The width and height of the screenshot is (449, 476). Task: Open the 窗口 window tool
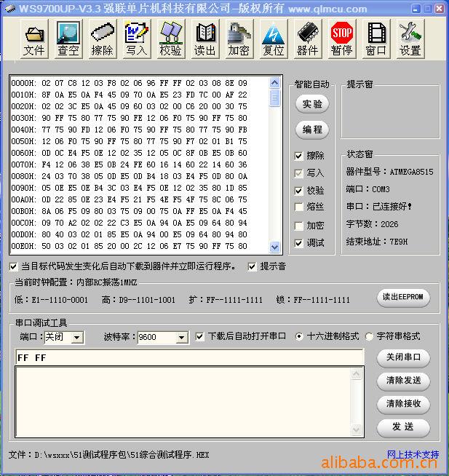(x=376, y=39)
